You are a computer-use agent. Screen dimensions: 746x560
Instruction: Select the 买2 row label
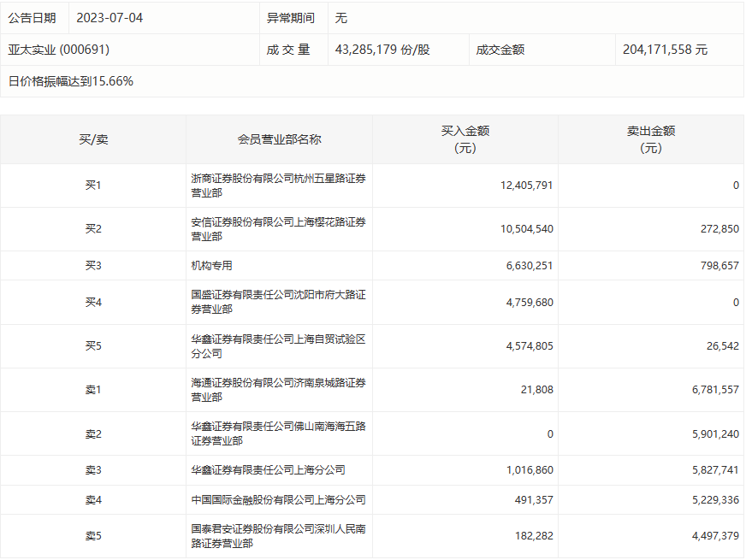[x=93, y=229]
